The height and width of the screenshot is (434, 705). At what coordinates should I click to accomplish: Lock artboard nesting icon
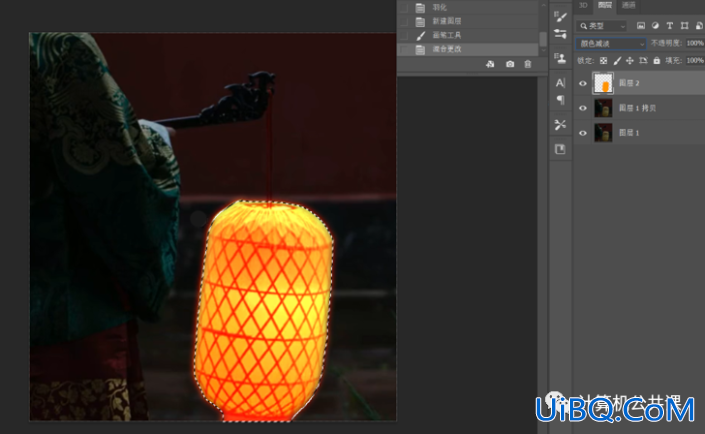coord(643,60)
